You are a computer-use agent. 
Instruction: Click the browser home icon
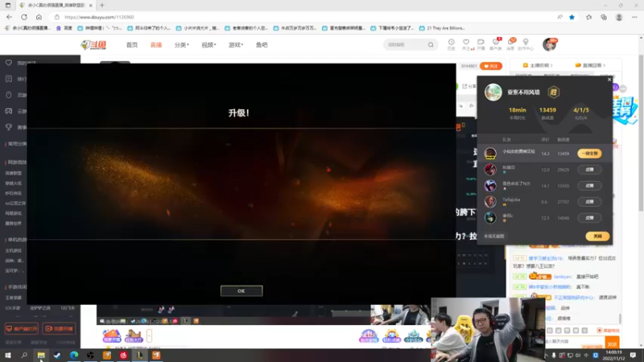point(39,17)
